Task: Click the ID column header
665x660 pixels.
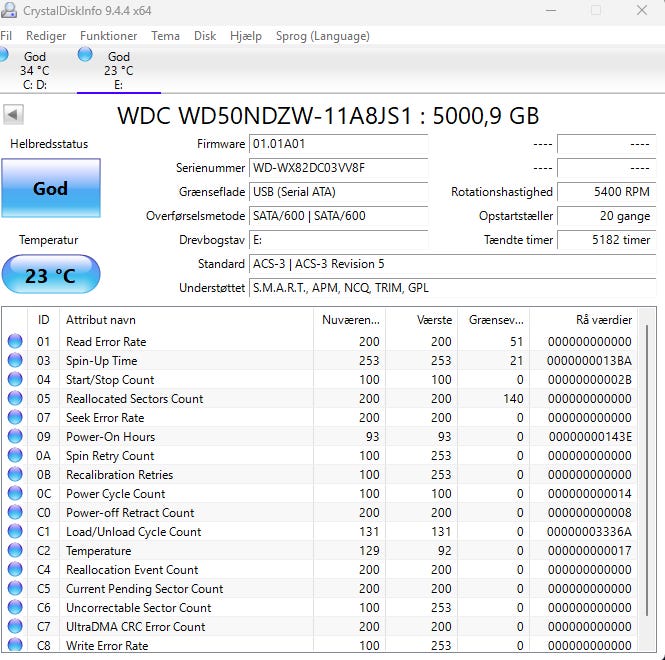Action: pyautogui.click(x=43, y=320)
